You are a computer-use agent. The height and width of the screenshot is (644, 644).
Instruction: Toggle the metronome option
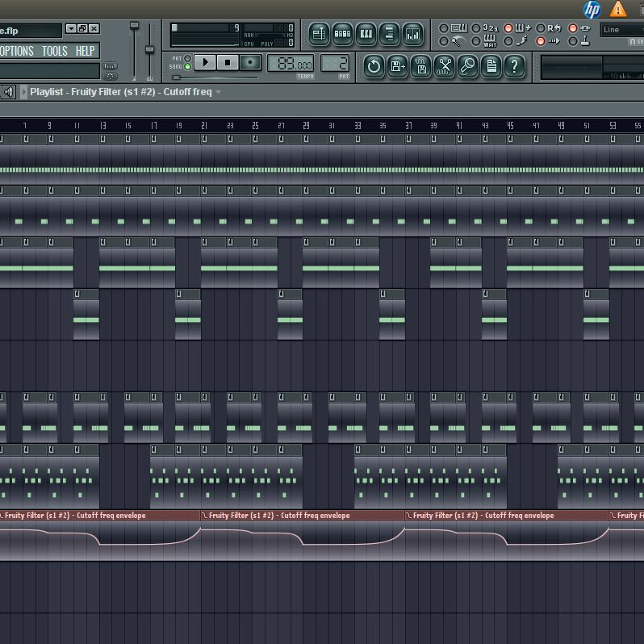(x=444, y=41)
